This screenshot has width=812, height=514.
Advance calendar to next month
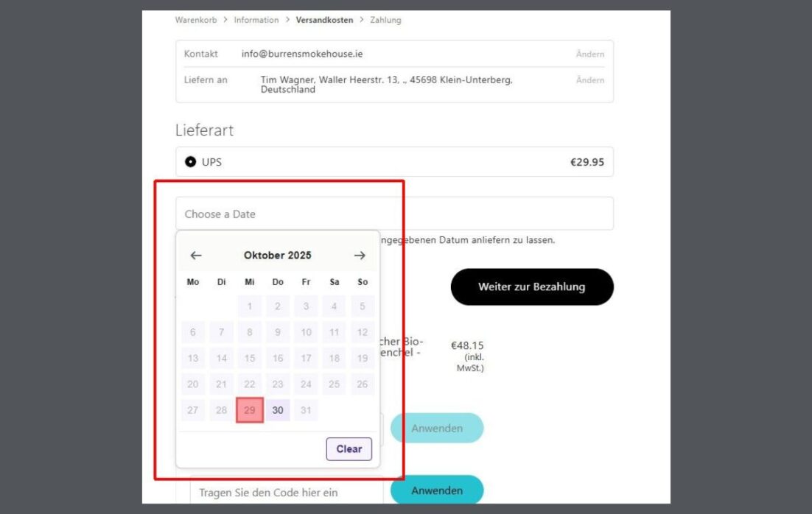click(360, 256)
